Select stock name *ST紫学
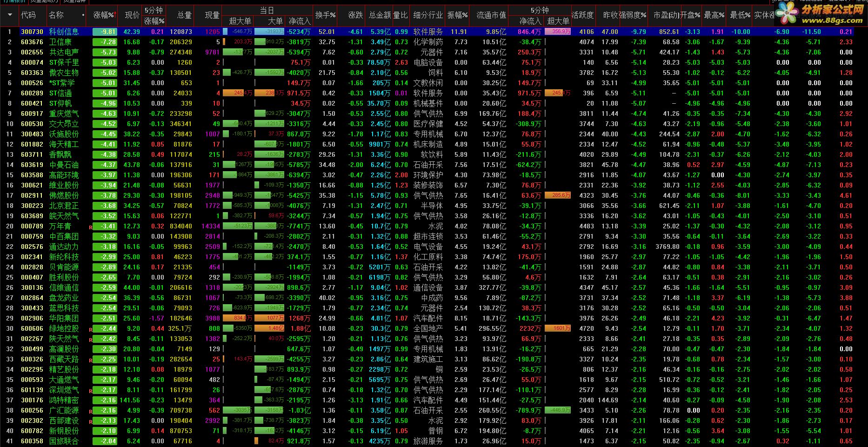The height and width of the screenshot is (447, 868). click(x=62, y=83)
